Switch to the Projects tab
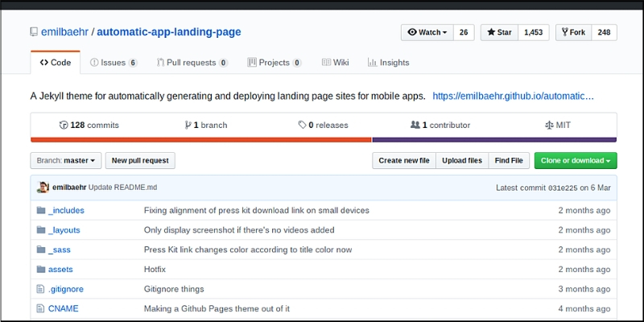Screen dimensions: 644x322 tap(275, 63)
